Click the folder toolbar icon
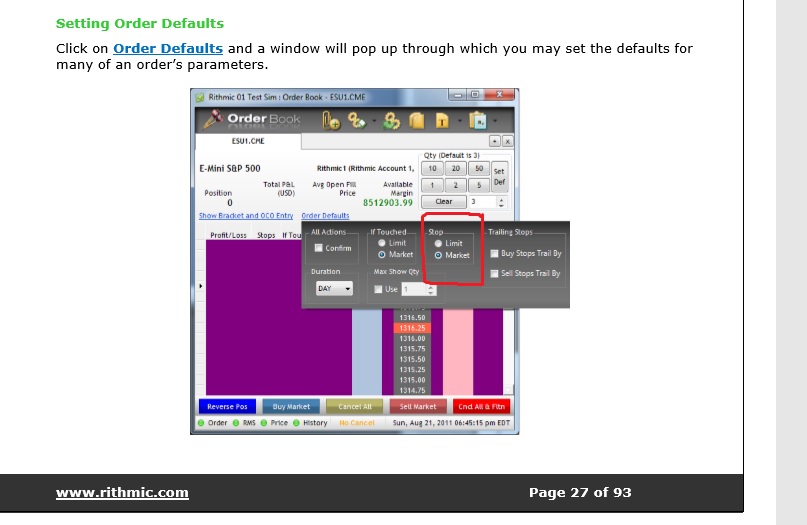The width and height of the screenshot is (807, 525). click(416, 121)
